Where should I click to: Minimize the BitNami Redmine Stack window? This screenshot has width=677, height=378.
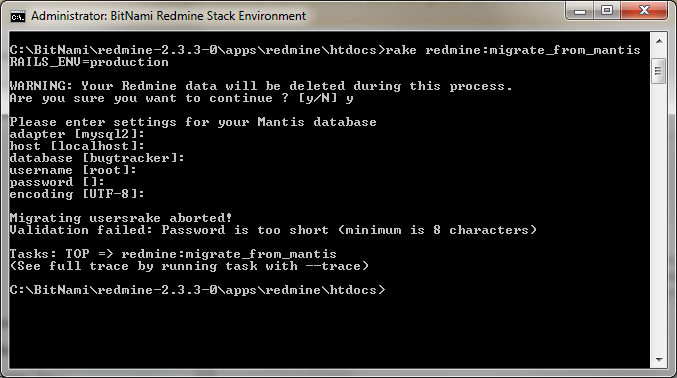[x=579, y=11]
